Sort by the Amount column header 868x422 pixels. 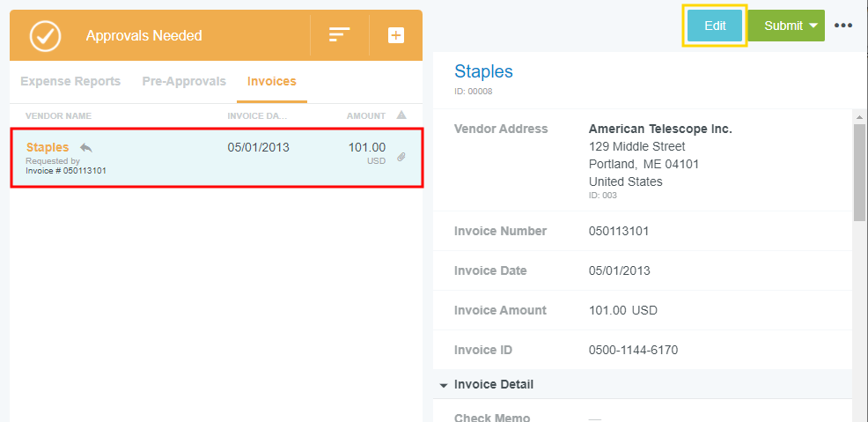[x=365, y=116]
